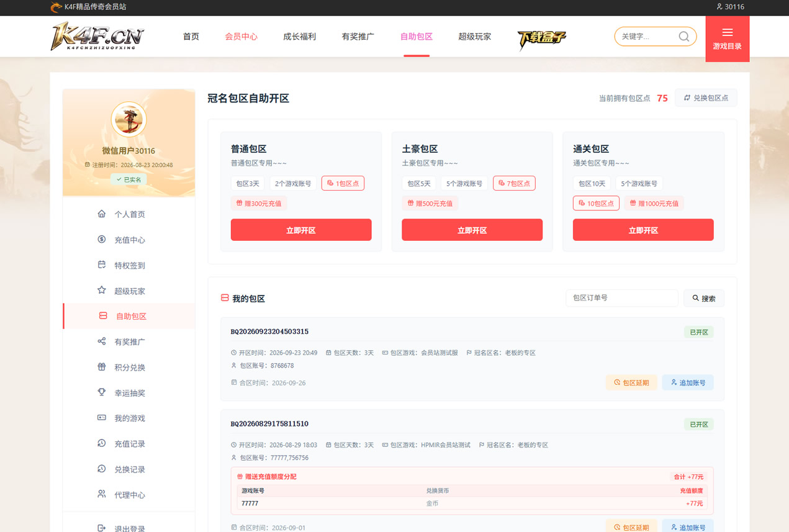Viewport: 789px width, 532px height.
Task: Click the 5个游戏账号 tag in 土豪包区
Action: (x=464, y=183)
